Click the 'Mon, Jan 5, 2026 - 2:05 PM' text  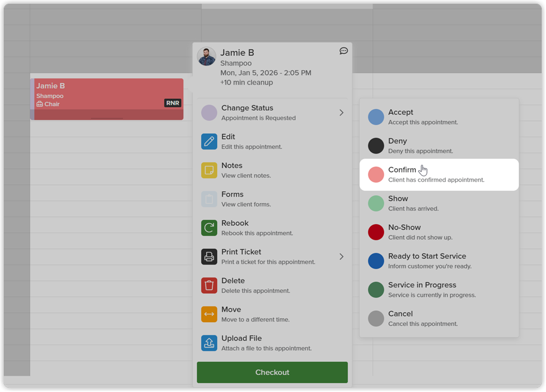coord(266,73)
